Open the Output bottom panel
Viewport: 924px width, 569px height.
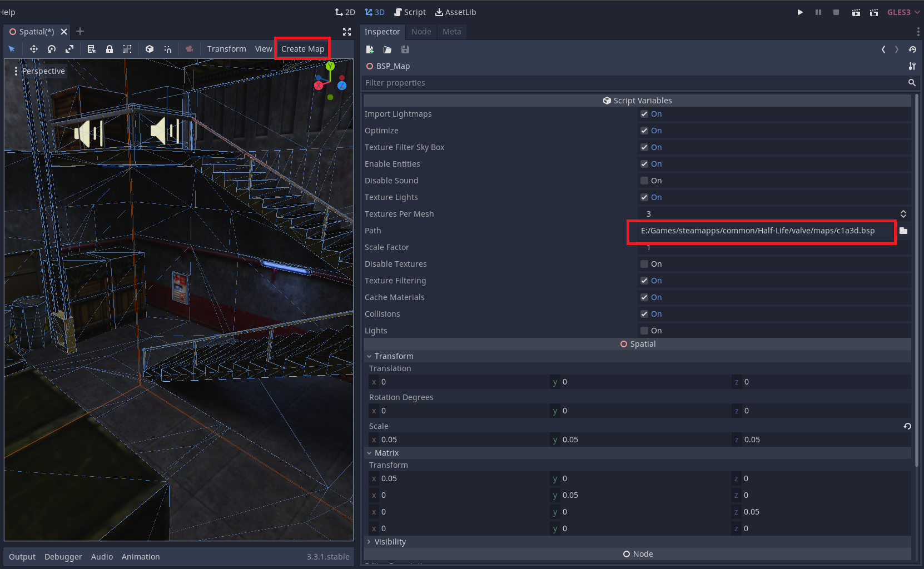coord(22,557)
